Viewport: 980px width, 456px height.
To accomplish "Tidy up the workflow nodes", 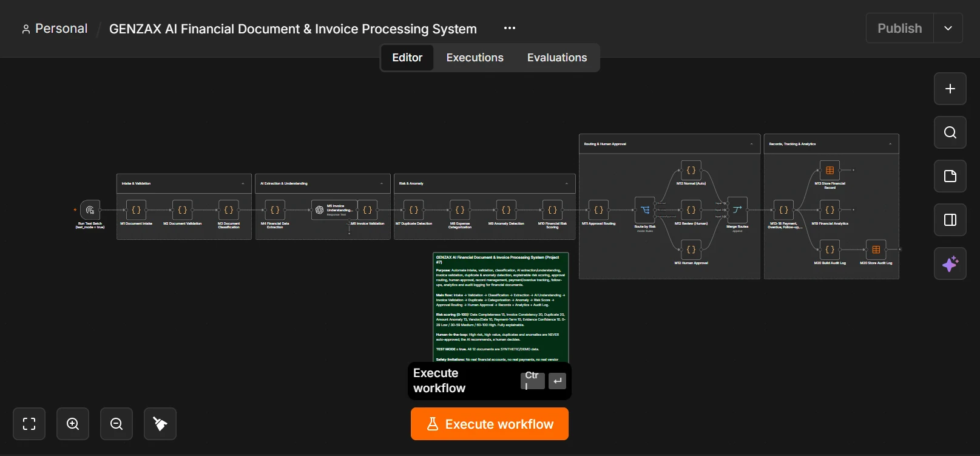I will pos(160,424).
